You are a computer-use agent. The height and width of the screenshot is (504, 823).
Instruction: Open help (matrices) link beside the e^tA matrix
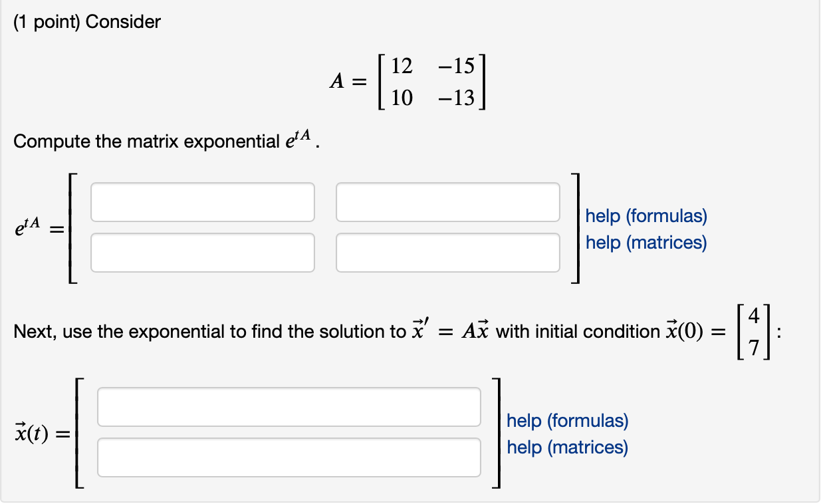pos(646,243)
